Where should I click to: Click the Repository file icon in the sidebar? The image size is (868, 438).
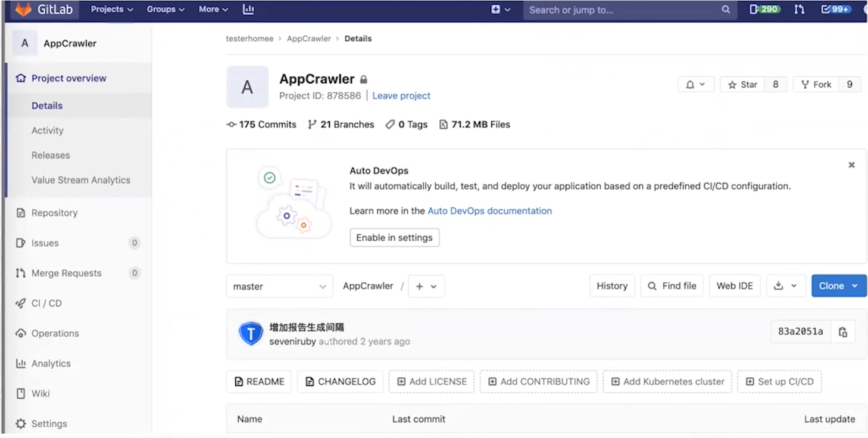[x=21, y=213]
